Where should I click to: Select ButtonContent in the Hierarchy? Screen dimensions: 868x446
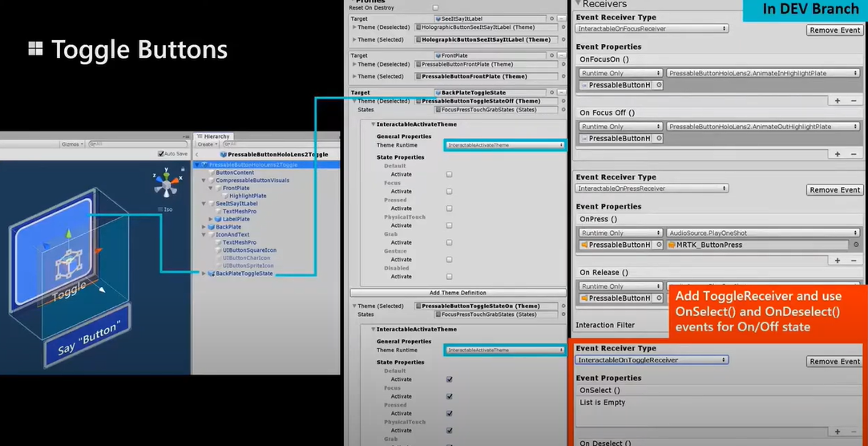tap(235, 172)
